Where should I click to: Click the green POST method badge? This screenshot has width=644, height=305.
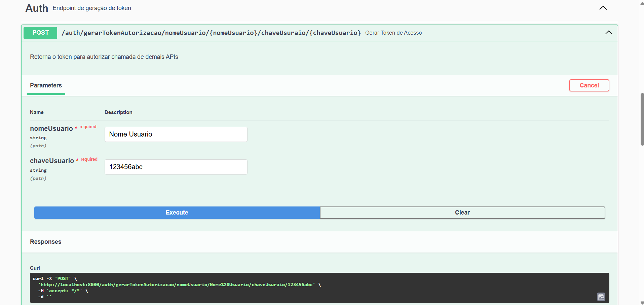40,33
